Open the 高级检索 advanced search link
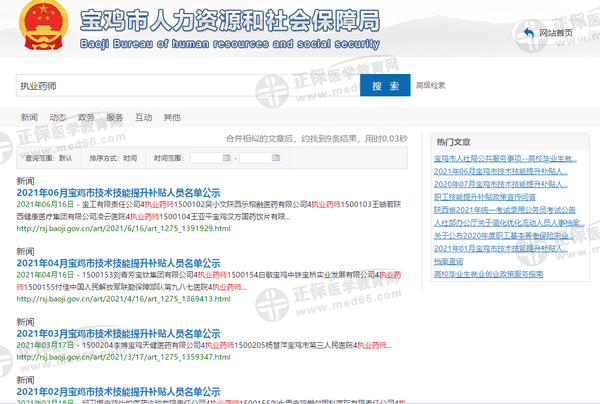The image size is (600, 404). (430, 86)
